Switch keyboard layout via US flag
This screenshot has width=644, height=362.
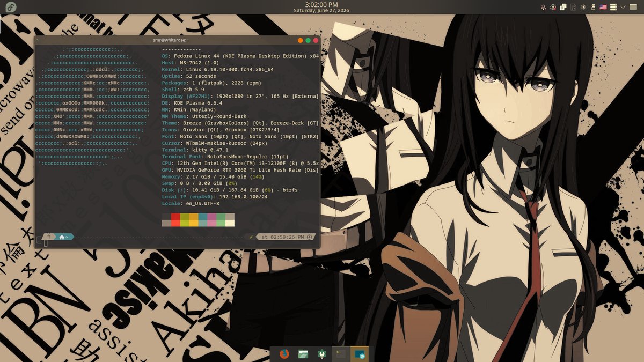pyautogui.click(x=603, y=7)
